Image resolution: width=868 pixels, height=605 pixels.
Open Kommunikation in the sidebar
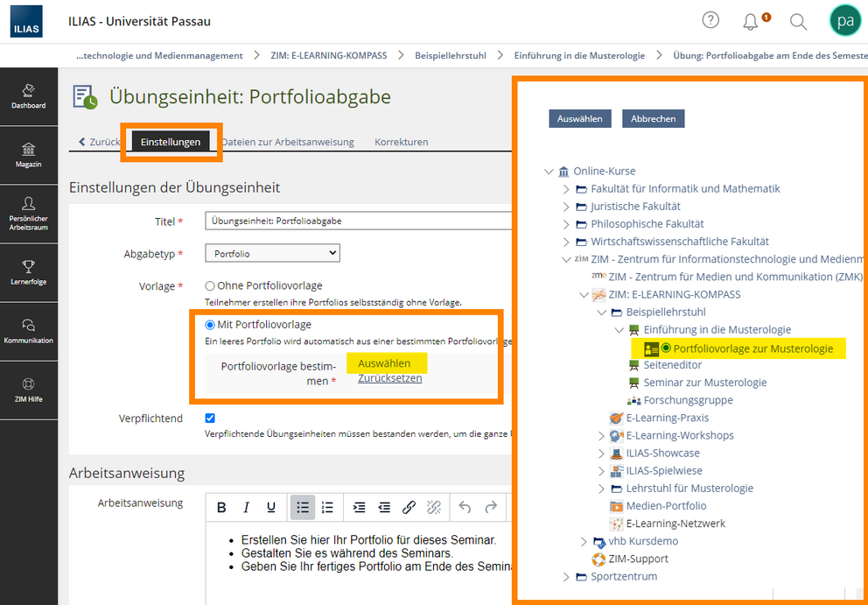29,331
